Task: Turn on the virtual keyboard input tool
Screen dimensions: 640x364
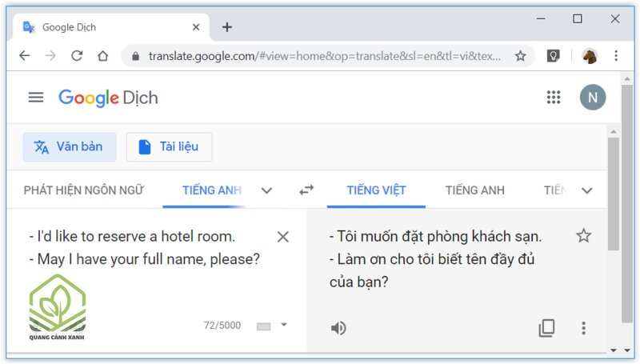Action: (x=263, y=326)
